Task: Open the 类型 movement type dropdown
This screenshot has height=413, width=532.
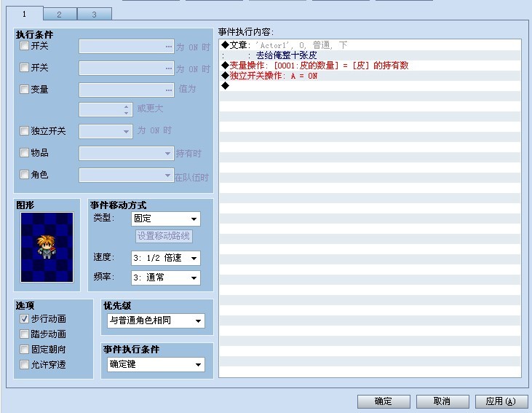Action: 166,219
